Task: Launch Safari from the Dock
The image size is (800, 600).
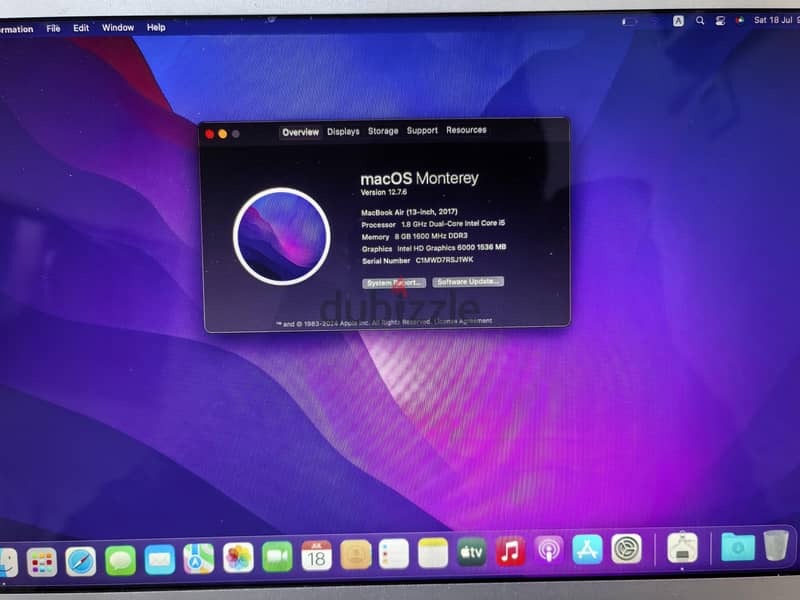Action: [81, 561]
